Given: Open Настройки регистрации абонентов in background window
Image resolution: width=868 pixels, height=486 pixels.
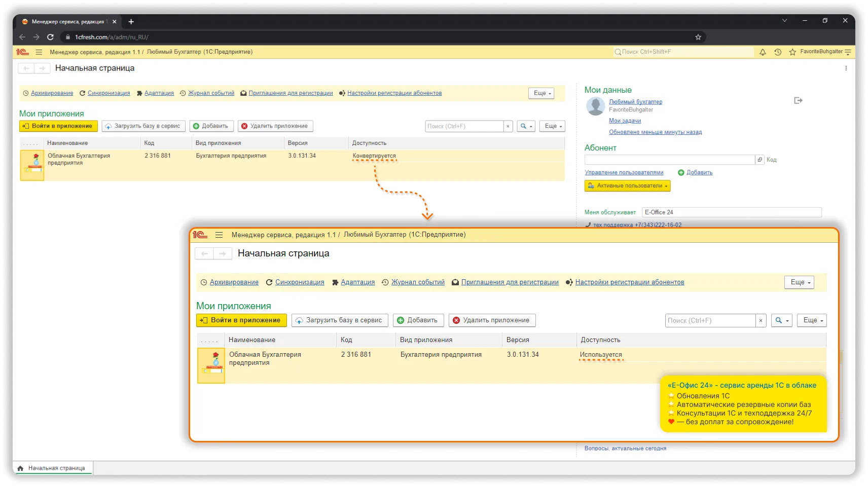Looking at the screenshot, I should pyautogui.click(x=394, y=93).
